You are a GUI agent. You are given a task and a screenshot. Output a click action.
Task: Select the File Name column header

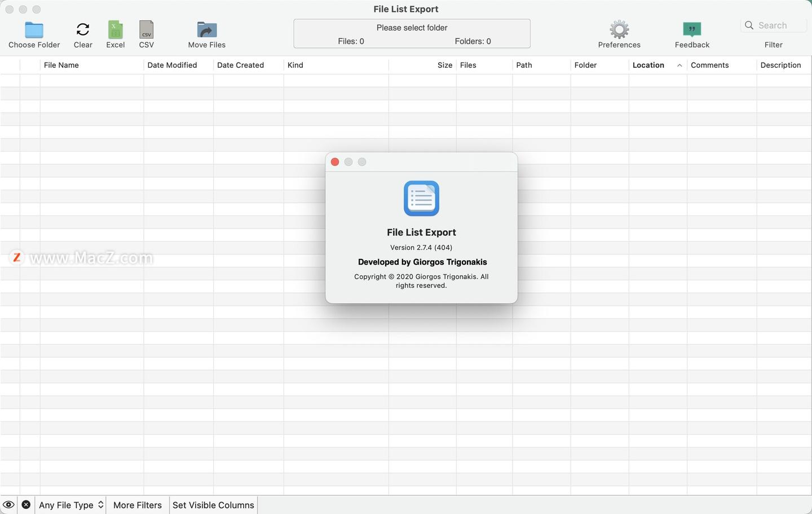61,65
